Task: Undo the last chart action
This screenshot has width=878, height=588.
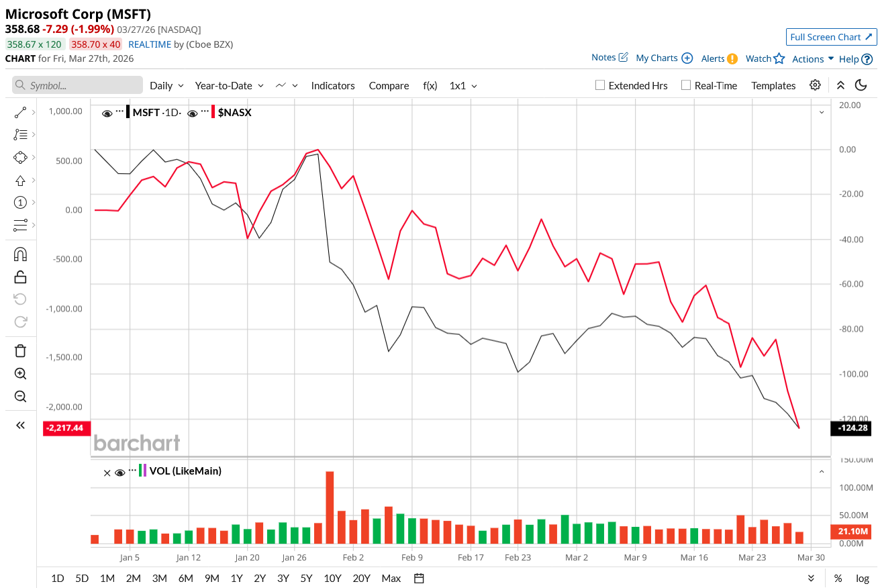Action: [x=20, y=299]
